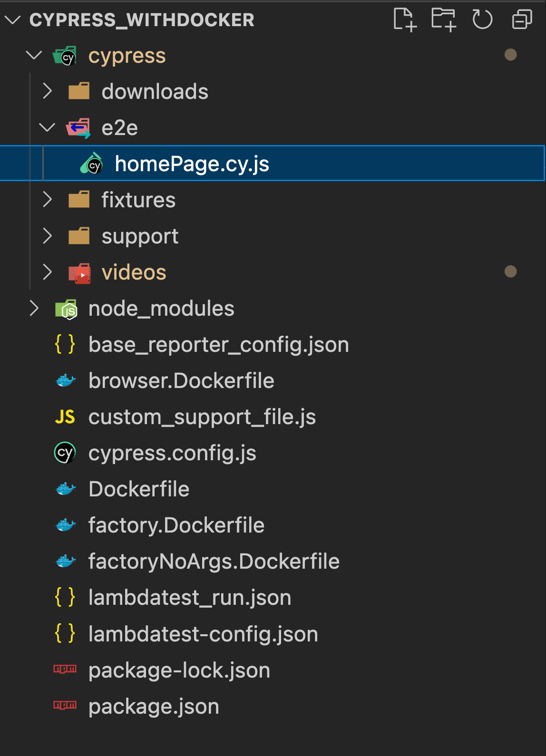Open factoryNoArgs.Dockerfile file
The width and height of the screenshot is (546, 756).
coord(214,562)
